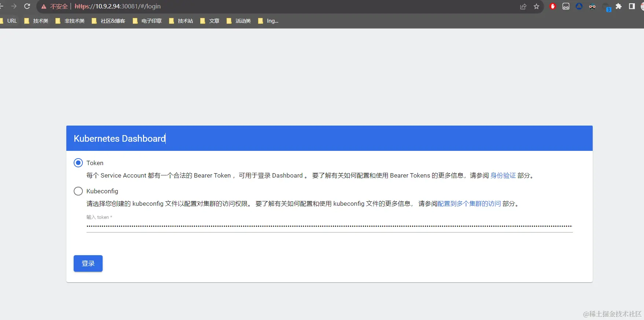Go forward with the browser arrow
Viewport: 644px width, 320px height.
[14, 6]
